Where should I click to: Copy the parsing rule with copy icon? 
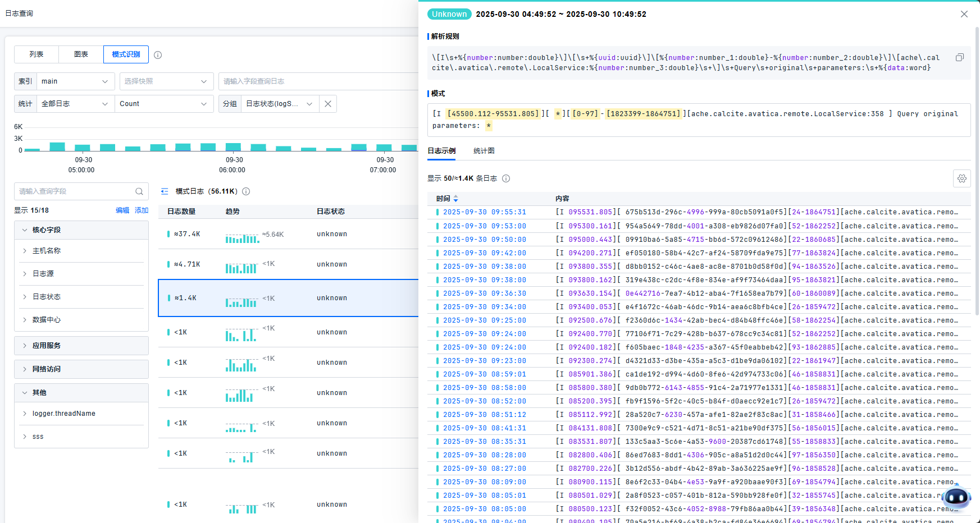(960, 58)
